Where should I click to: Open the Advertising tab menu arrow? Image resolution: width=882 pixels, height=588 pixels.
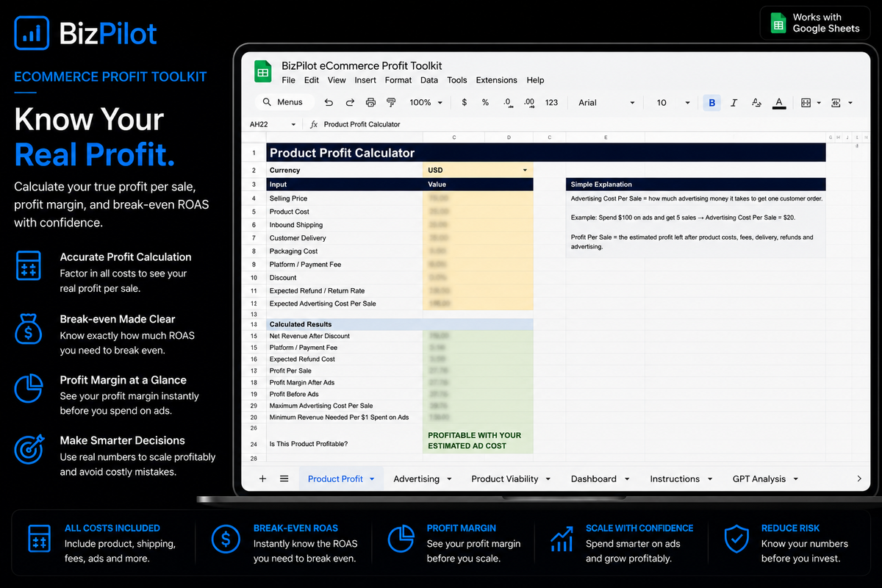pyautogui.click(x=448, y=479)
